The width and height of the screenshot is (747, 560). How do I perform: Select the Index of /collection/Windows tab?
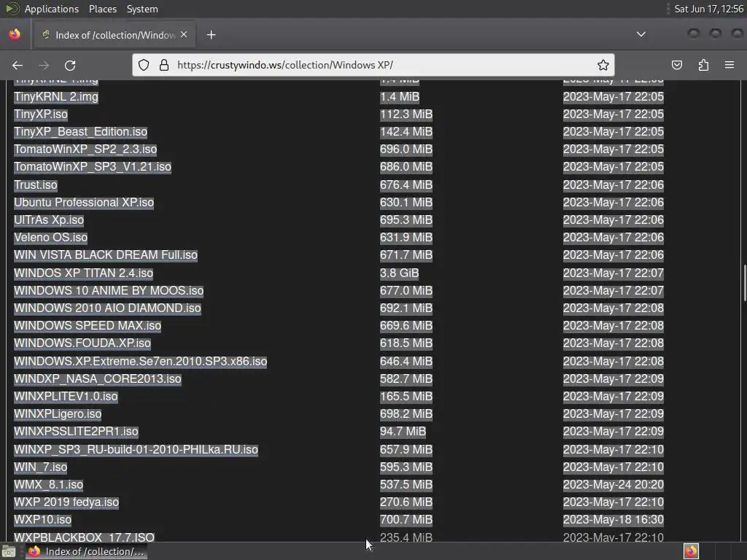pyautogui.click(x=113, y=35)
